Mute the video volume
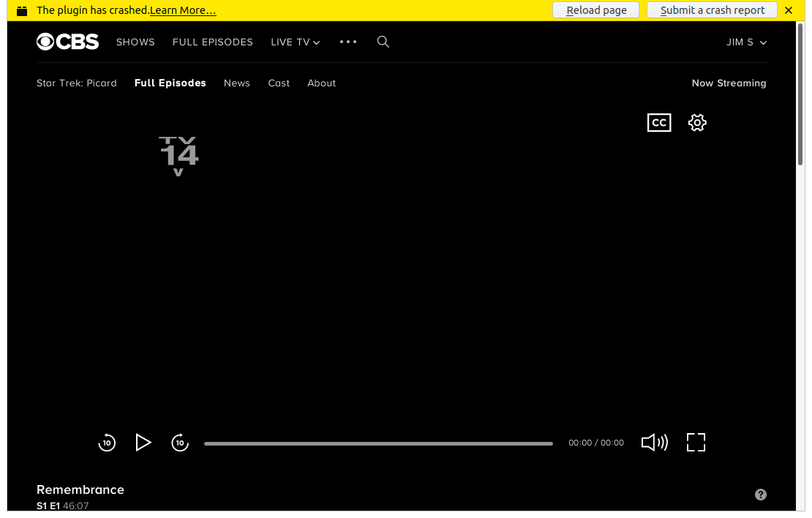 click(x=655, y=443)
